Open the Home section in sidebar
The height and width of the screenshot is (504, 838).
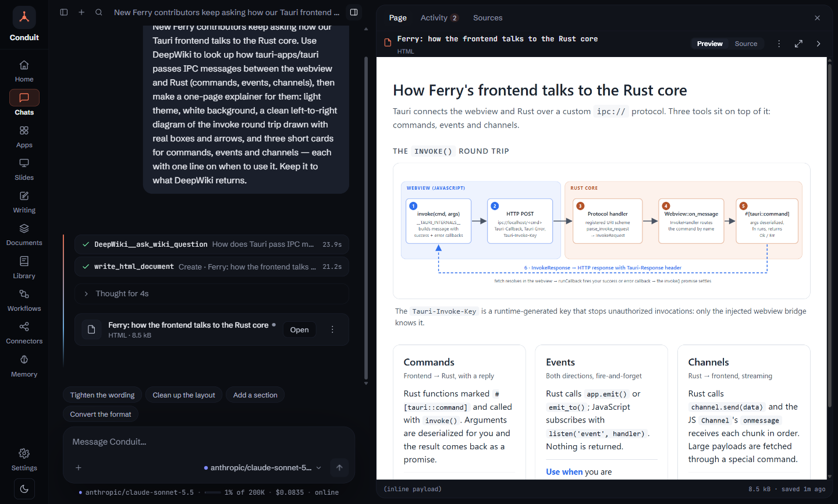point(24,71)
